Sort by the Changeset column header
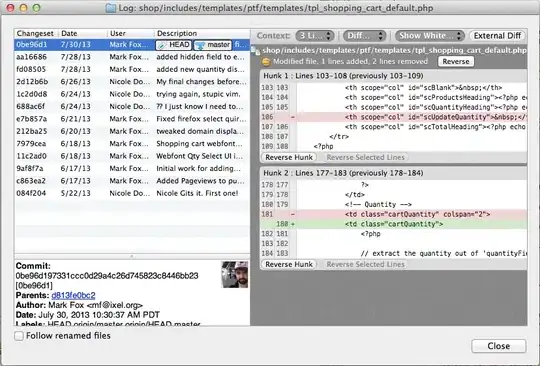This screenshot has width=540, height=366. pyautogui.click(x=35, y=33)
